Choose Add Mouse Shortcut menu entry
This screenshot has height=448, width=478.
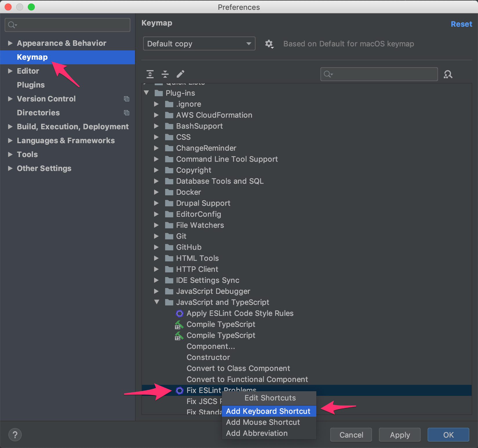coord(263,422)
